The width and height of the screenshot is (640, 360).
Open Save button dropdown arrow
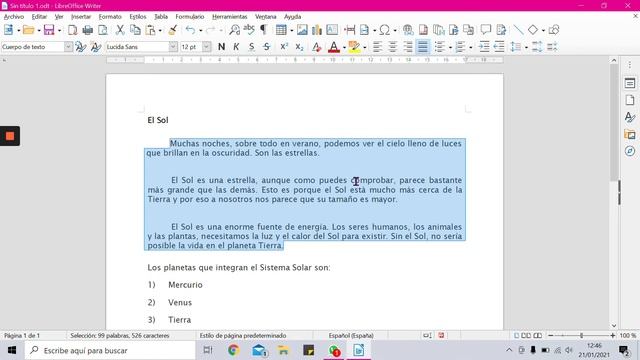tap(59, 30)
